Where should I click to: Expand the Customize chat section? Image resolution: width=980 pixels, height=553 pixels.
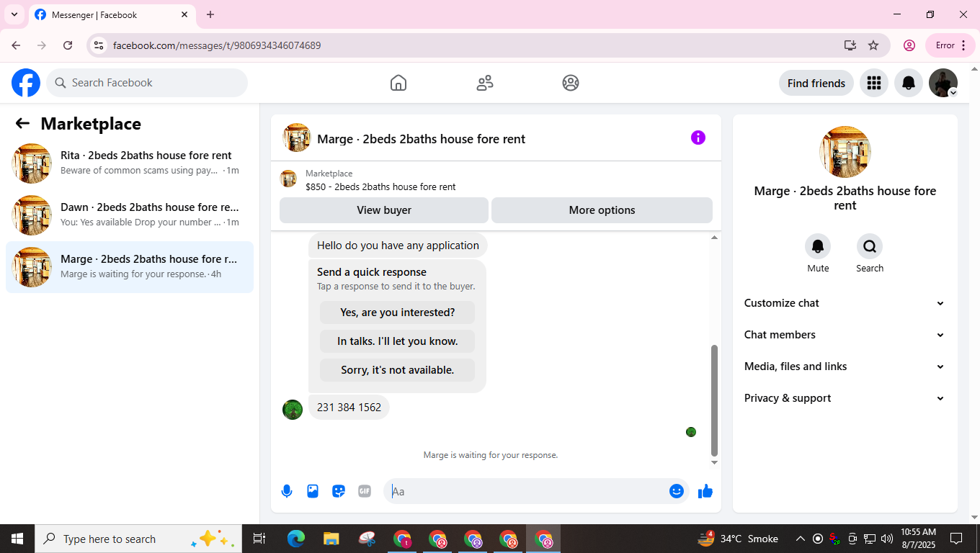pos(845,303)
